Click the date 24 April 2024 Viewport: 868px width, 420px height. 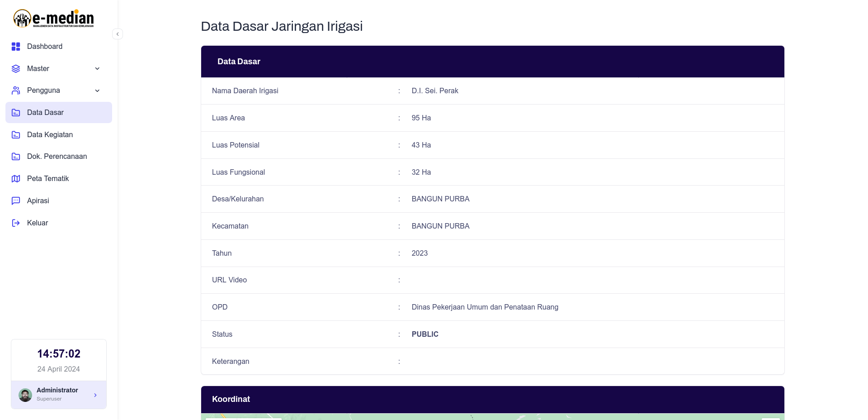coord(59,369)
